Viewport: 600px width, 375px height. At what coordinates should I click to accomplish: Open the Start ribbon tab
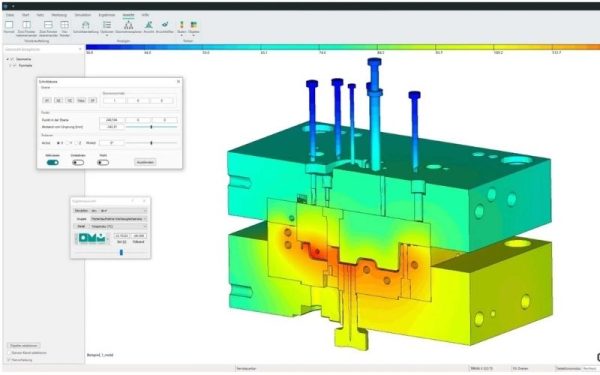coord(25,15)
